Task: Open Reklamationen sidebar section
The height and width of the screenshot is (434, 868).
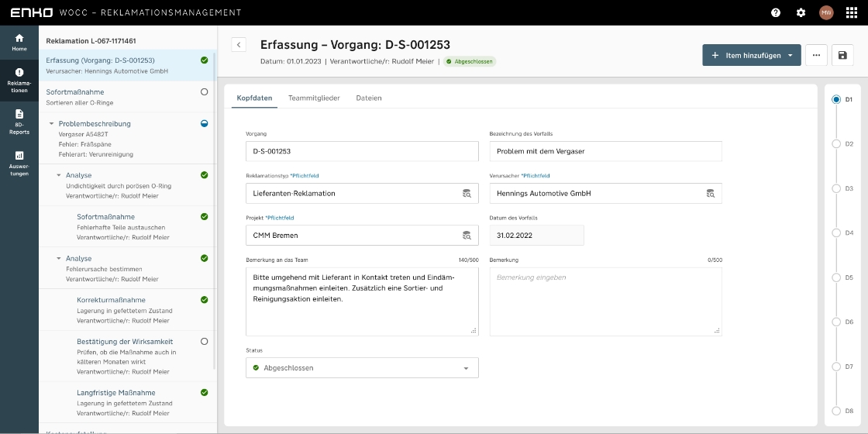Action: point(19,81)
